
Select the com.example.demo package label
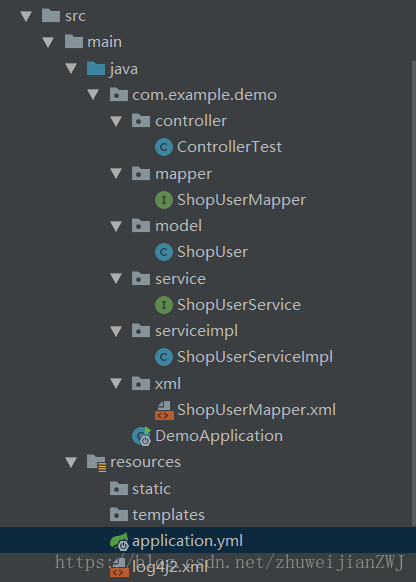pos(204,95)
